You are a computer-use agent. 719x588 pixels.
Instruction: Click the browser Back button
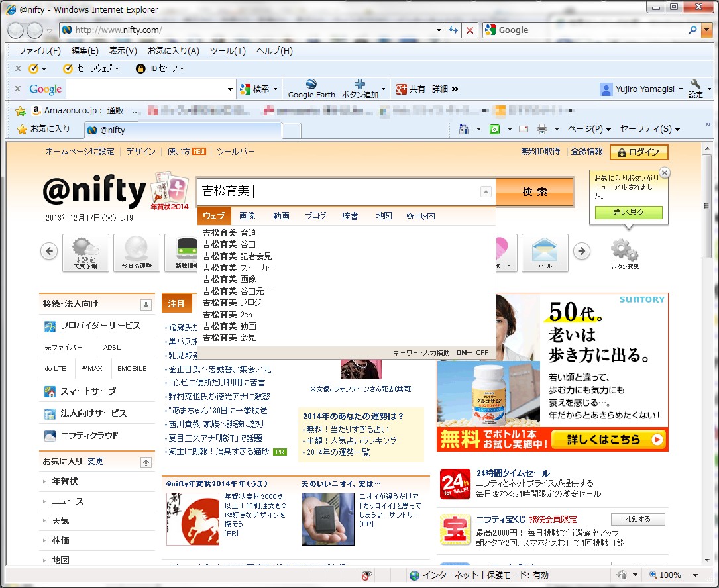point(16,30)
